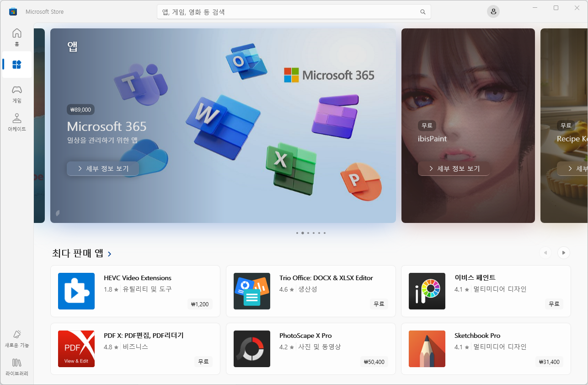This screenshot has height=385, width=588.
Task: Click the PhotoScape X Pro app icon
Action: coord(252,349)
